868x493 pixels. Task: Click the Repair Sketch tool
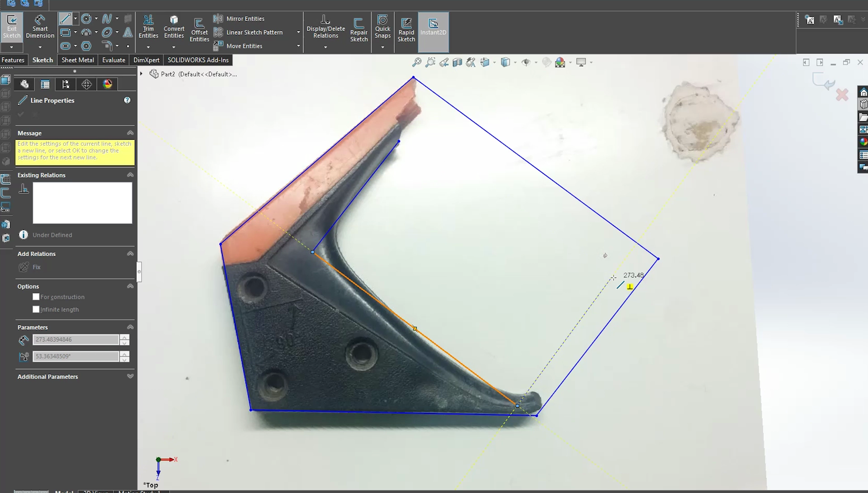coord(359,30)
